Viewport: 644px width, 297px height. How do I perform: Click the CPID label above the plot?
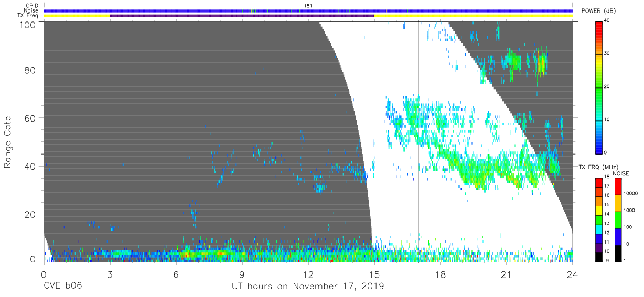coord(31,6)
